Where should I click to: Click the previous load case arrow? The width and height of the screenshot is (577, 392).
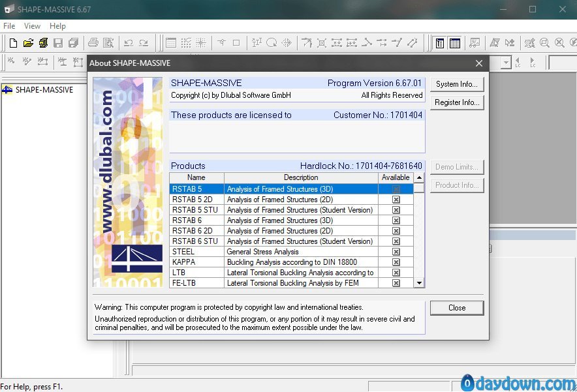coord(518,63)
